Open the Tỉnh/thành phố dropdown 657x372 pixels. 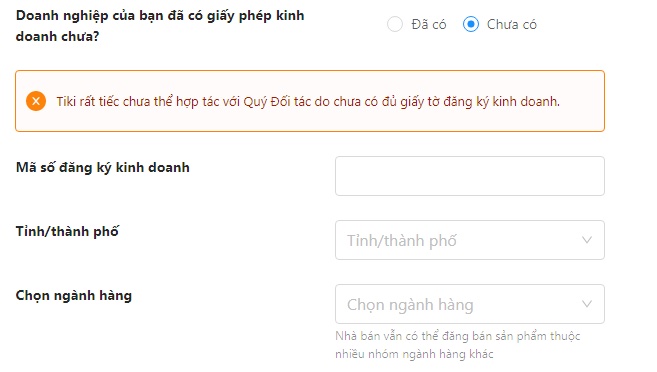point(470,240)
